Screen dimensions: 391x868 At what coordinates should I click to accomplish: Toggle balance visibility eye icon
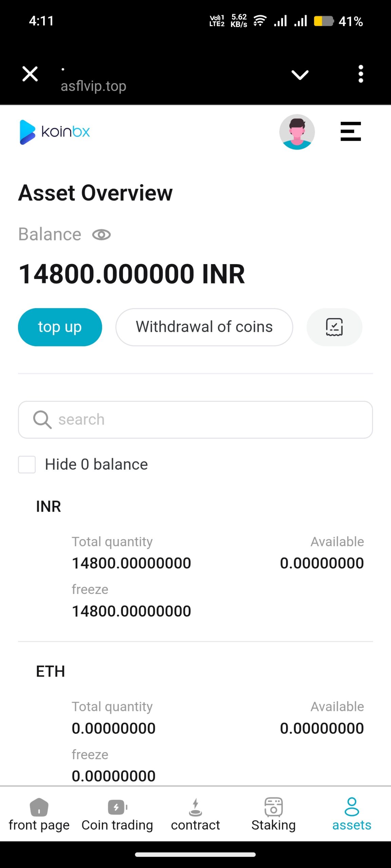click(x=101, y=235)
